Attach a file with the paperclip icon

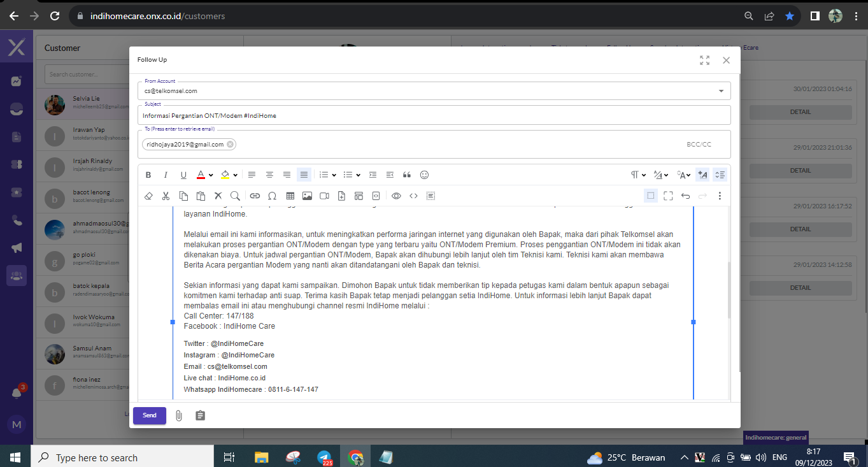(179, 415)
